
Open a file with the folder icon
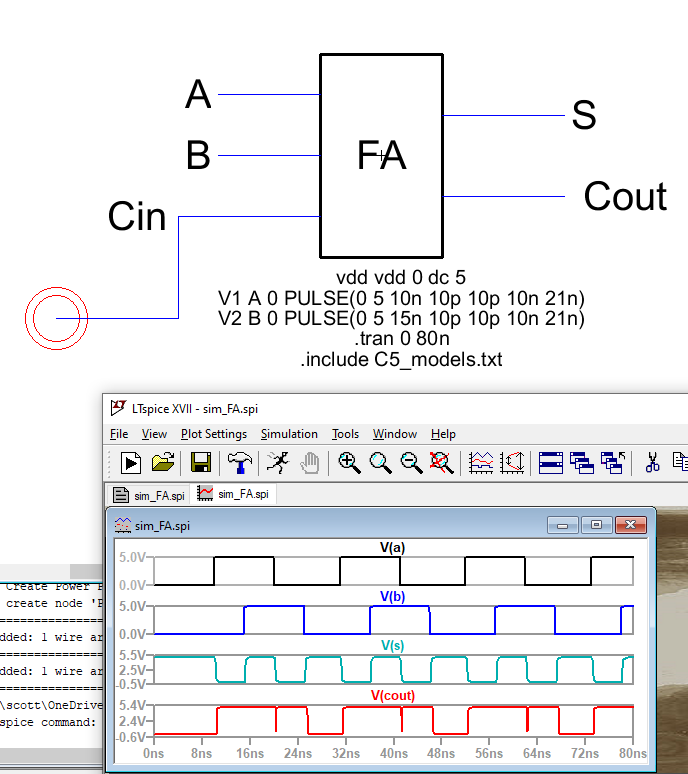tap(162, 462)
